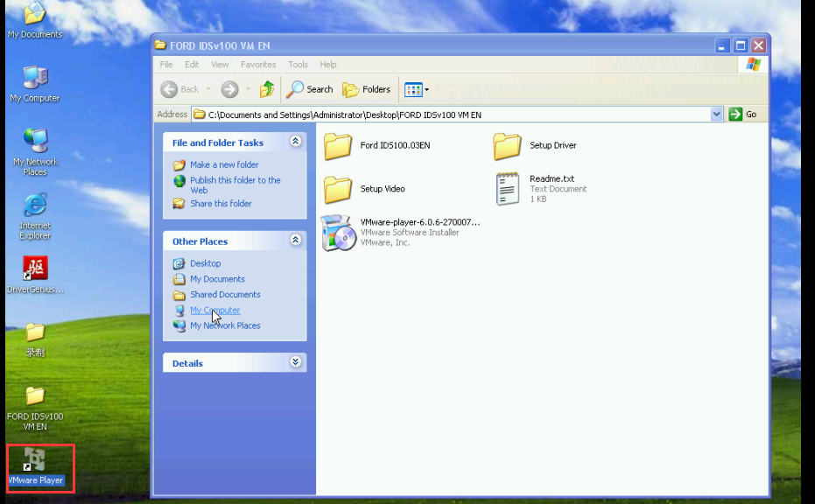The width and height of the screenshot is (815, 504).
Task: Expand the Address bar dropdown
Action: coord(716,115)
